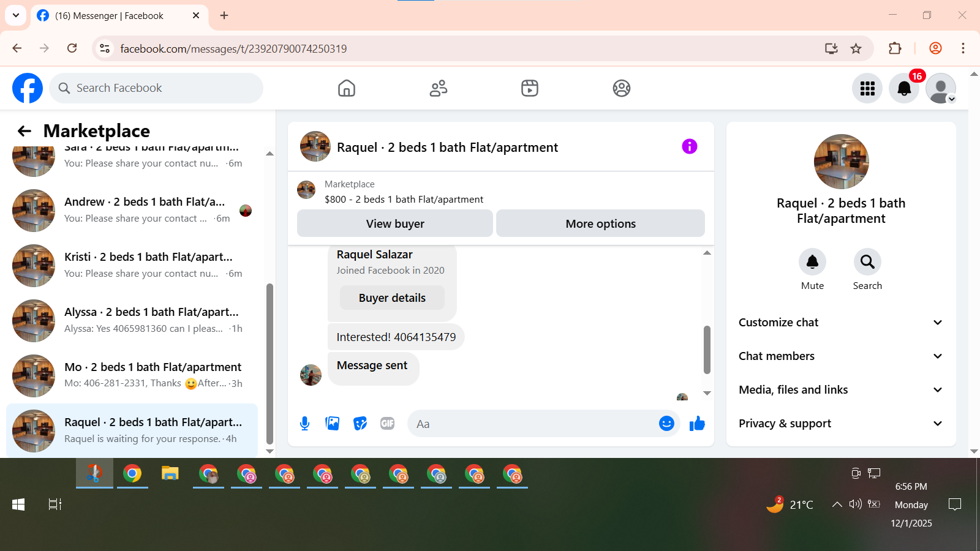980x551 pixels.
Task: Search in conversation using magnifier button
Action: (x=867, y=262)
